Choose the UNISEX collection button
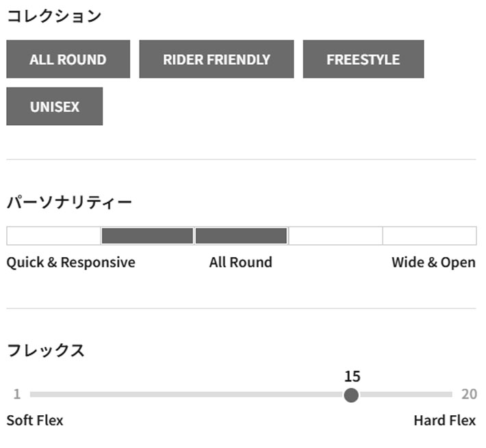Viewport: 486px width, 448px height. point(55,107)
